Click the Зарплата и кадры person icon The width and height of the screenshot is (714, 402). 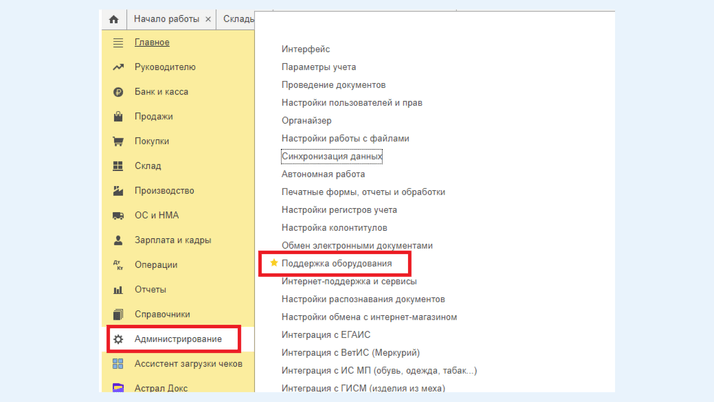pos(118,240)
